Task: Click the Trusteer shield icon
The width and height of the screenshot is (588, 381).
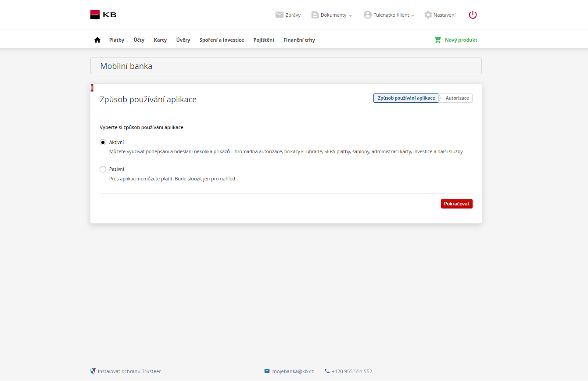Action: click(x=93, y=371)
